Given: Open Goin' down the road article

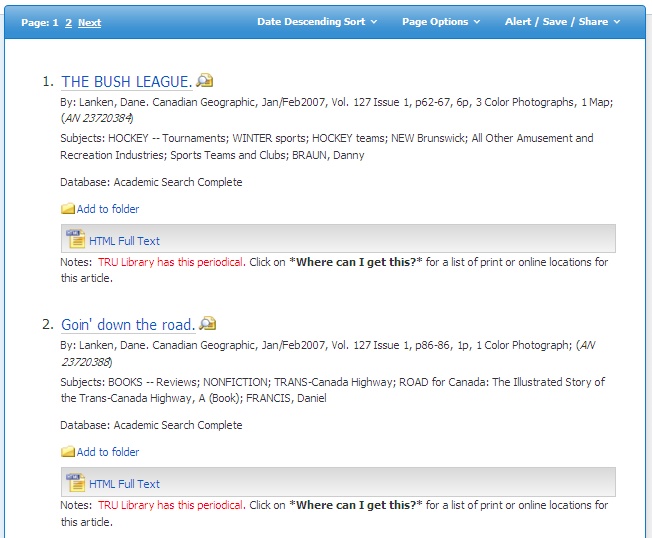Looking at the screenshot, I should point(128,325).
